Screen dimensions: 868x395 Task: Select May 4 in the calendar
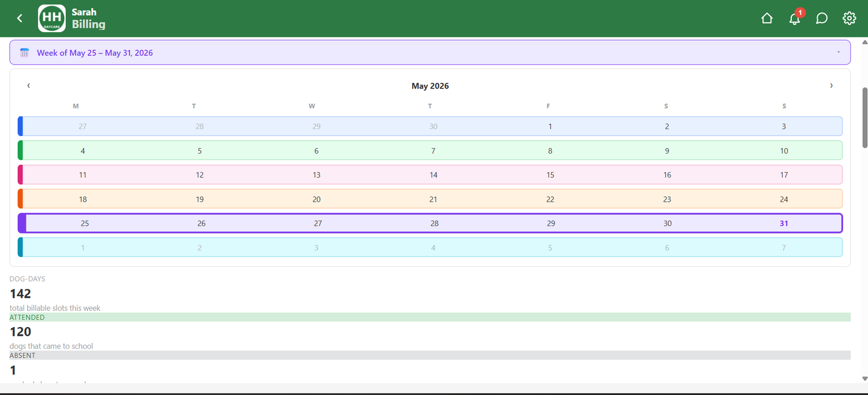tap(82, 151)
